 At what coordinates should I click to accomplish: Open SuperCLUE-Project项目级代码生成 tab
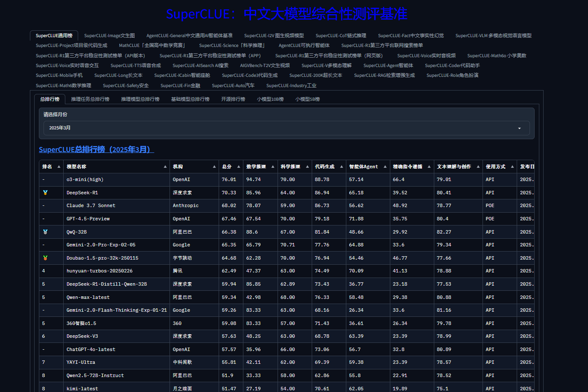(71, 45)
